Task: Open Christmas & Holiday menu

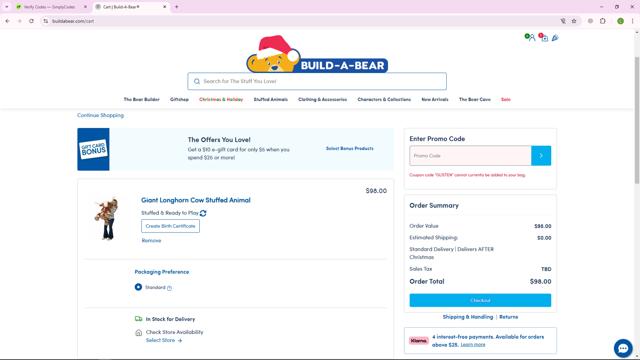Action: (221, 100)
